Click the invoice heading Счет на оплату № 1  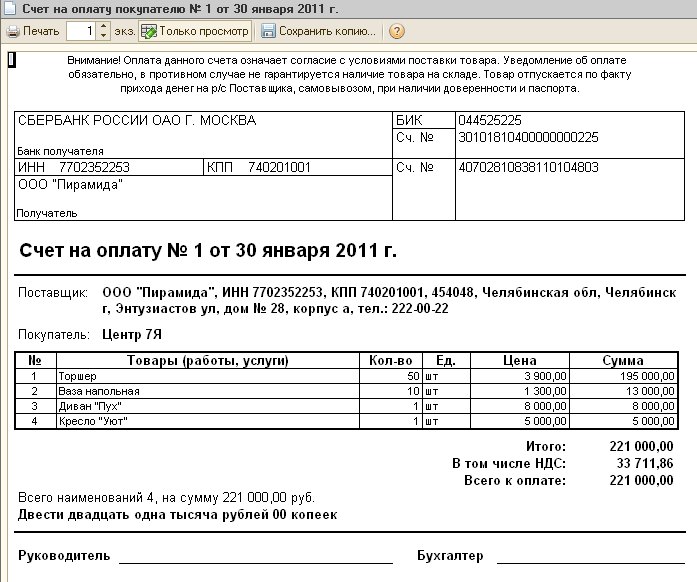pyautogui.click(x=208, y=251)
